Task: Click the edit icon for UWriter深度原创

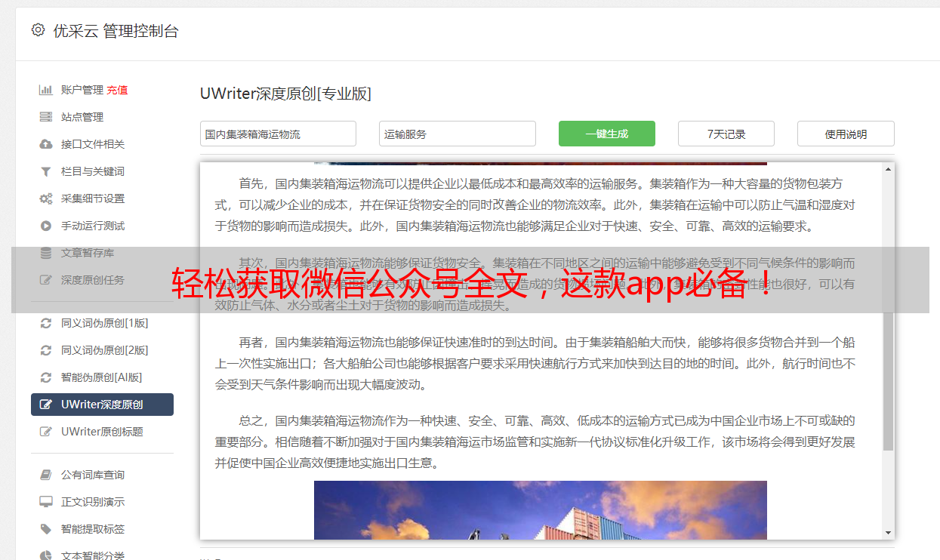Action: pos(46,405)
